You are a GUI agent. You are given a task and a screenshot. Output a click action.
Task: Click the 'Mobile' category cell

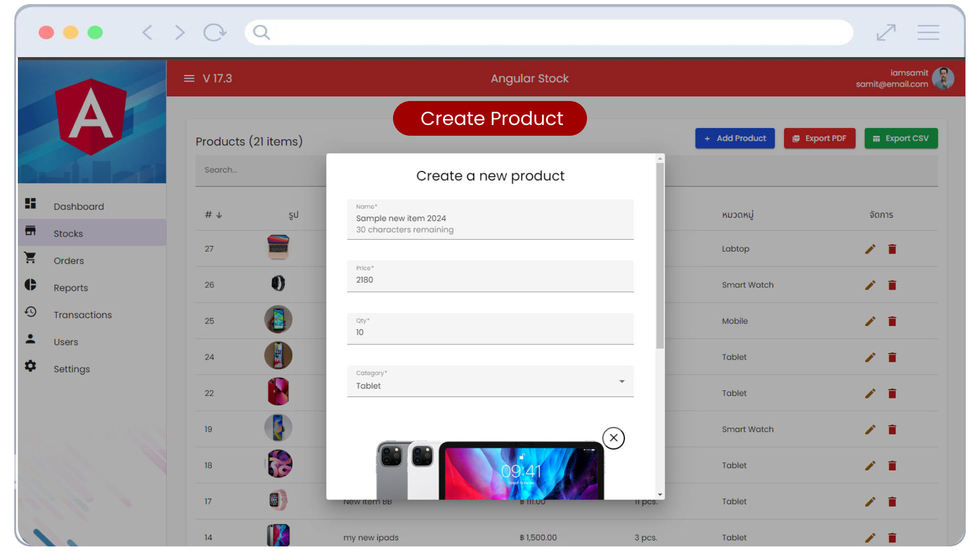click(734, 321)
